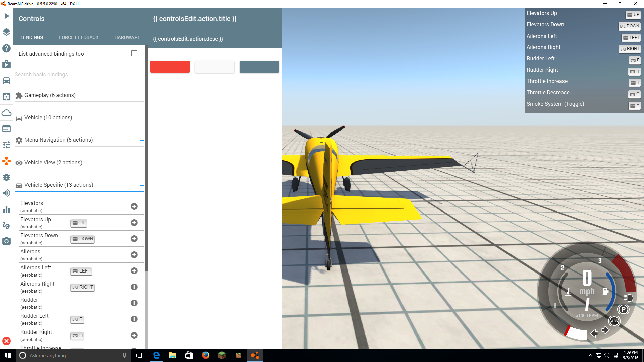The height and width of the screenshot is (362, 644).
Task: Click the UP key binding for Elevators Up
Action: [79, 223]
